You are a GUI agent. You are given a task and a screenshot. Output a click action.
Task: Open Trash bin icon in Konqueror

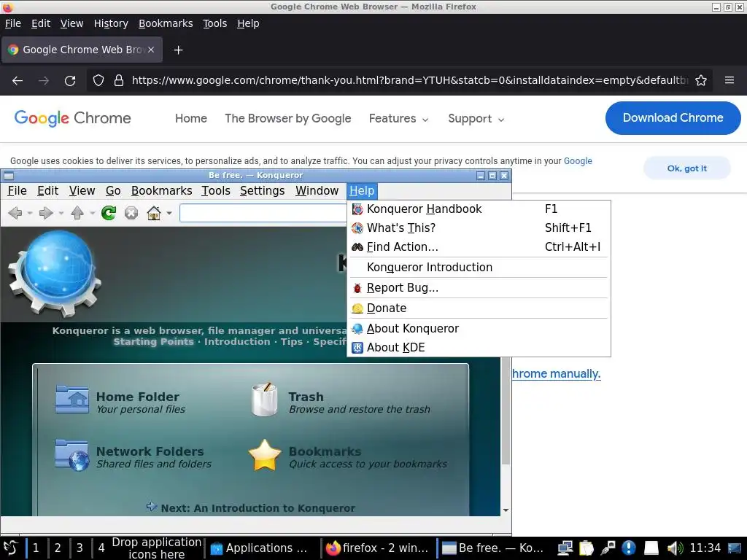[264, 400]
